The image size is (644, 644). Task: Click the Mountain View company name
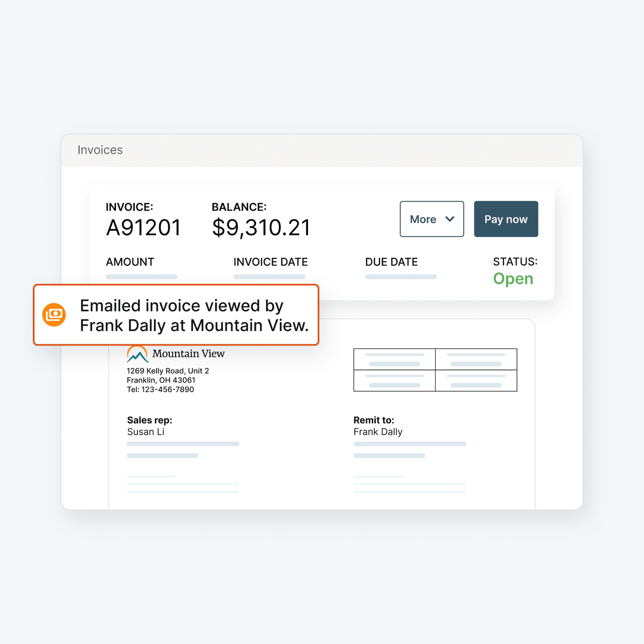189,354
